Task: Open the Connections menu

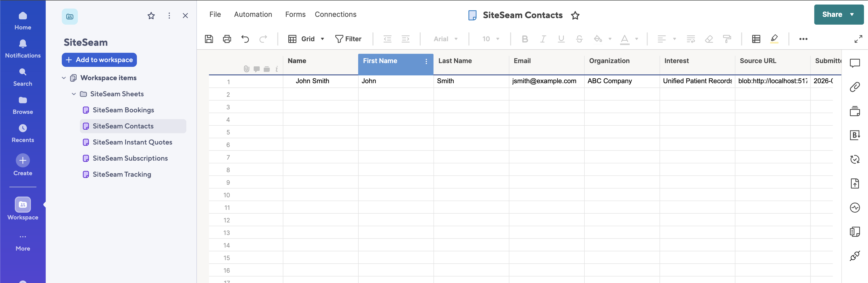Action: [335, 15]
